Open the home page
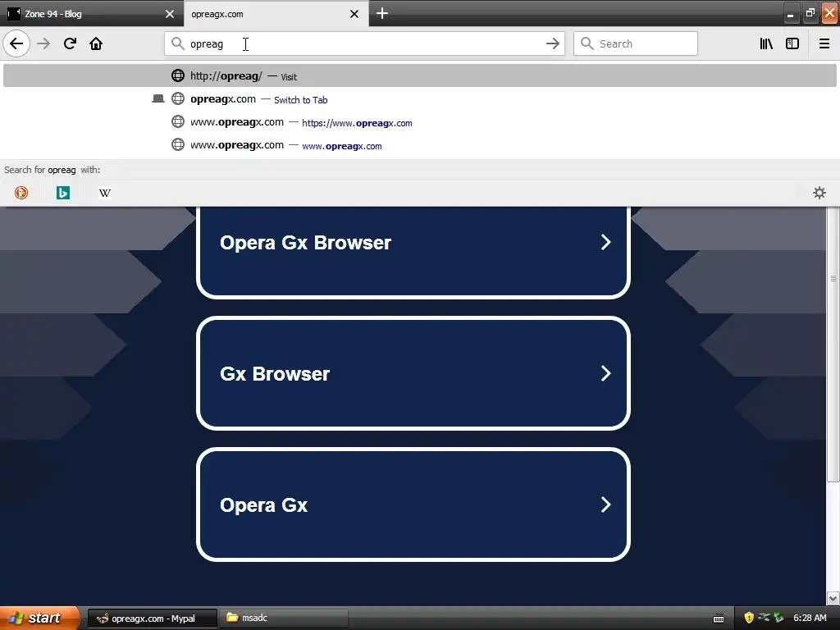The image size is (840, 630). (96, 43)
